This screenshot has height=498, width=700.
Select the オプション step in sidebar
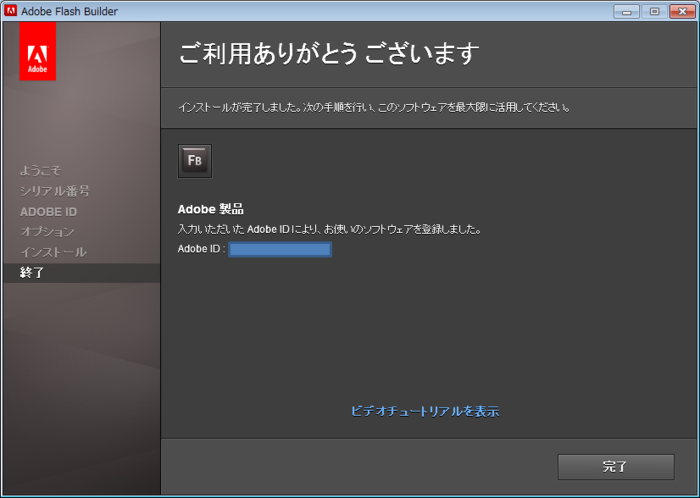click(x=47, y=232)
